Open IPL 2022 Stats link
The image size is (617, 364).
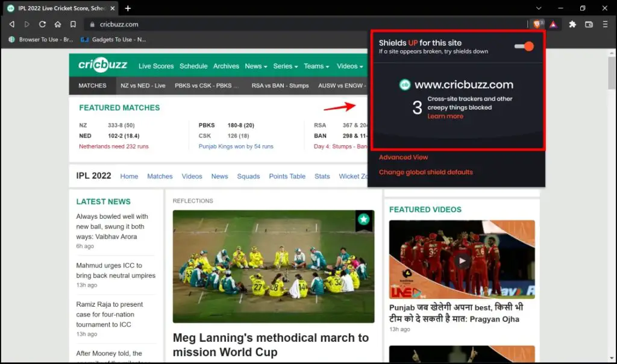322,177
